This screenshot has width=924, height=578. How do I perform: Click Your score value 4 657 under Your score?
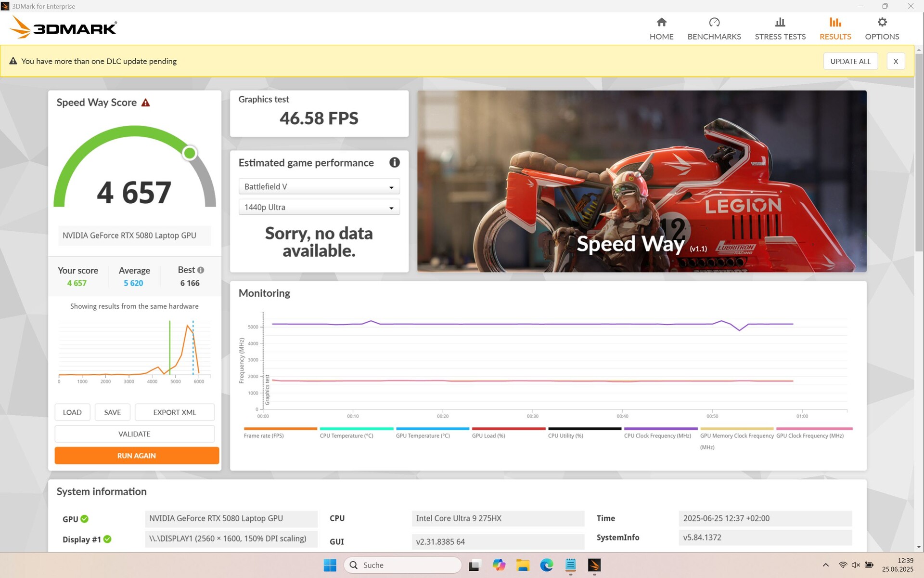pyautogui.click(x=77, y=283)
